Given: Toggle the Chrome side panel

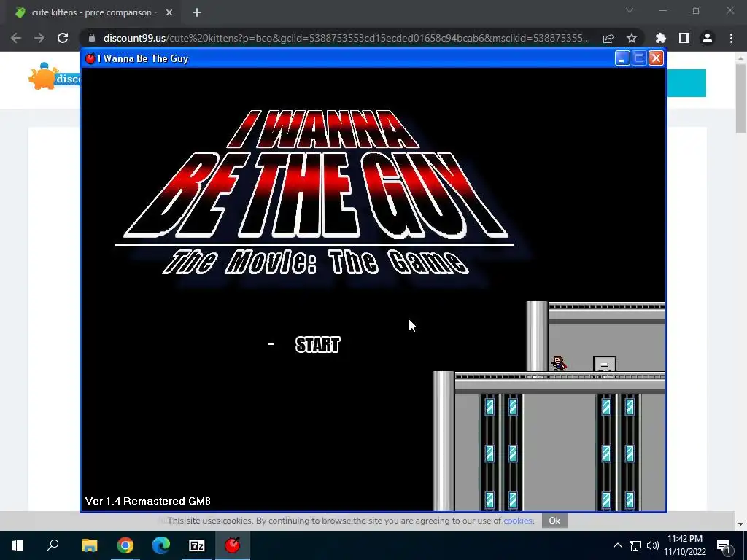Looking at the screenshot, I should click(x=684, y=38).
